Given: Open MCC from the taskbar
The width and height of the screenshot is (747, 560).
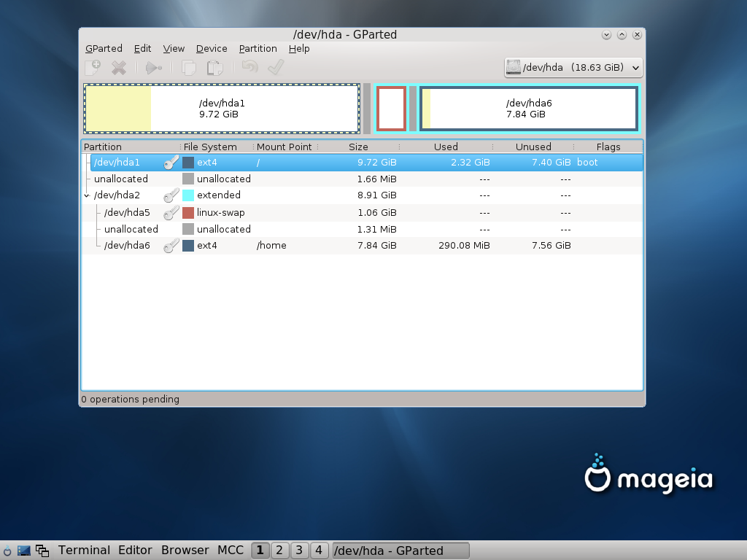Looking at the screenshot, I should 231,551.
